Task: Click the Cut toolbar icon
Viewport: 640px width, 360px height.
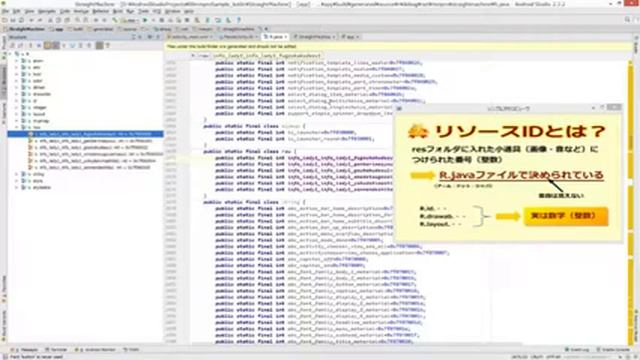Action: (x=51, y=20)
